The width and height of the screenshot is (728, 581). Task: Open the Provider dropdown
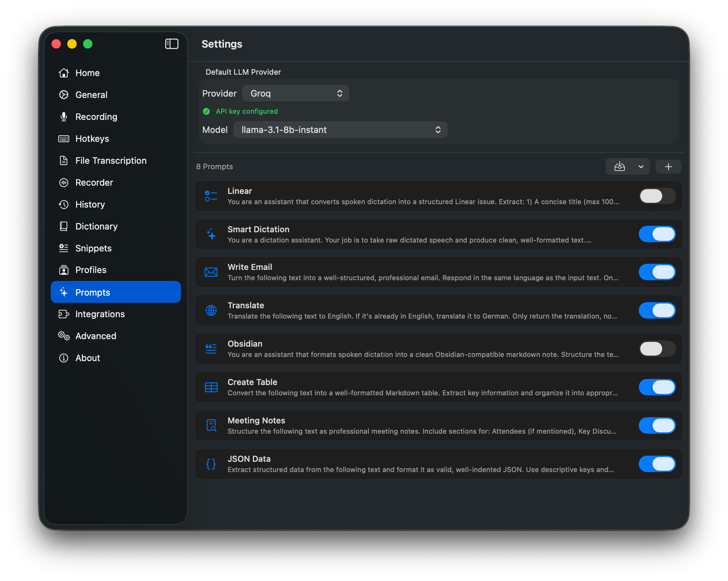point(295,93)
